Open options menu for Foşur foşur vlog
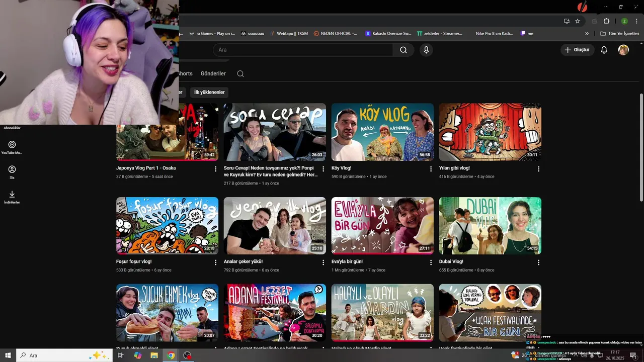 pyautogui.click(x=215, y=262)
